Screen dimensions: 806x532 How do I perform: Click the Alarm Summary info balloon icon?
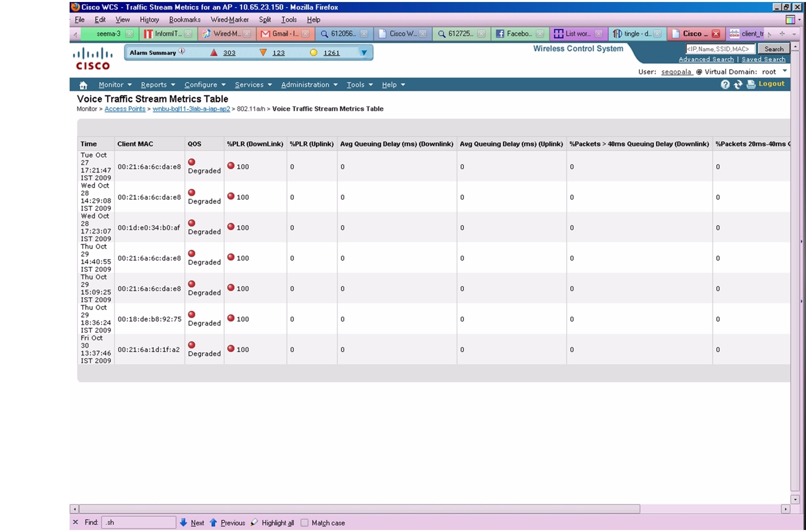[182, 51]
